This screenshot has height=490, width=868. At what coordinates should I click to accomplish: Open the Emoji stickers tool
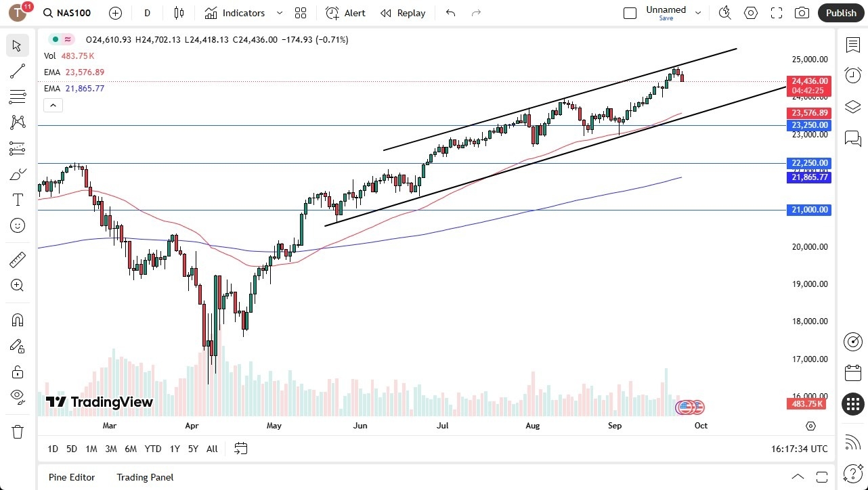(17, 225)
